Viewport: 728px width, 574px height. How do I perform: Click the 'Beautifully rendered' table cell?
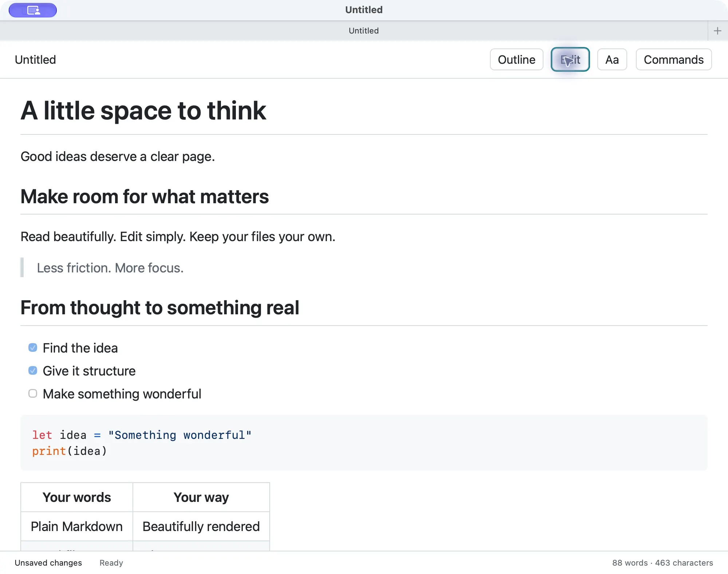coord(201,527)
